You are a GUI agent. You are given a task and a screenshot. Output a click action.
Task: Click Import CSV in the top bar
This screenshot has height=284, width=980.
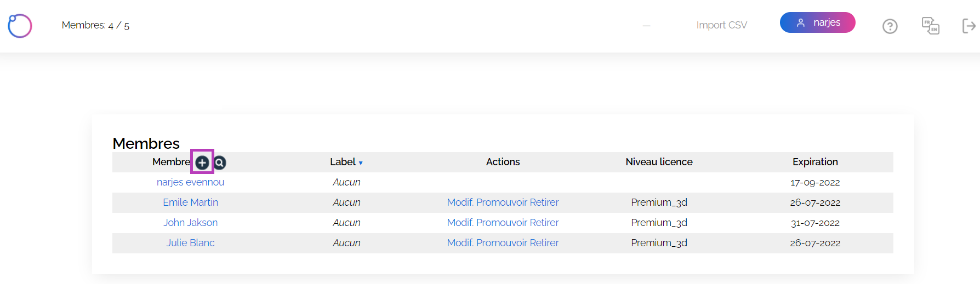(x=721, y=25)
